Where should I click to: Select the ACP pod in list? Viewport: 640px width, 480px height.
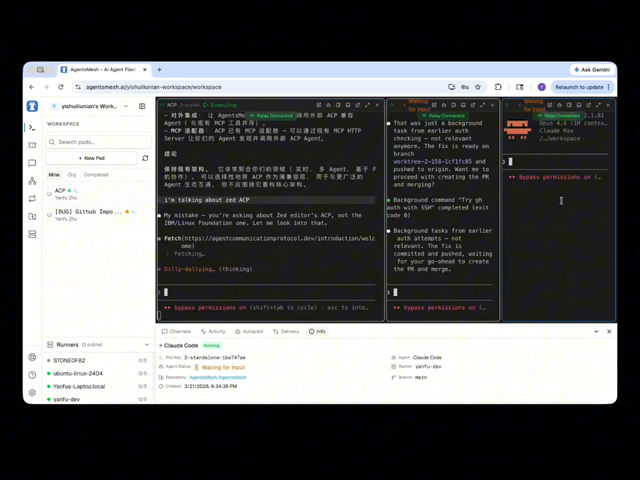click(98, 193)
